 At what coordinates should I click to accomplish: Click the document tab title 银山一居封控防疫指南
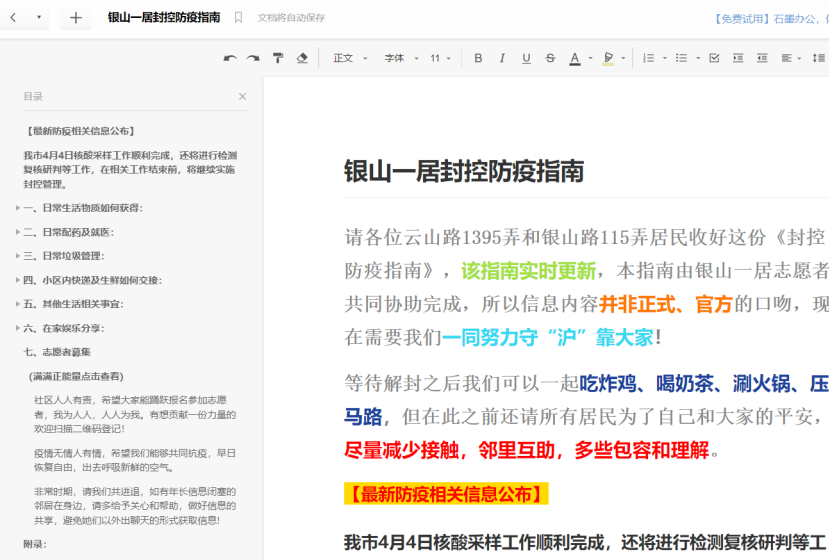(x=164, y=17)
